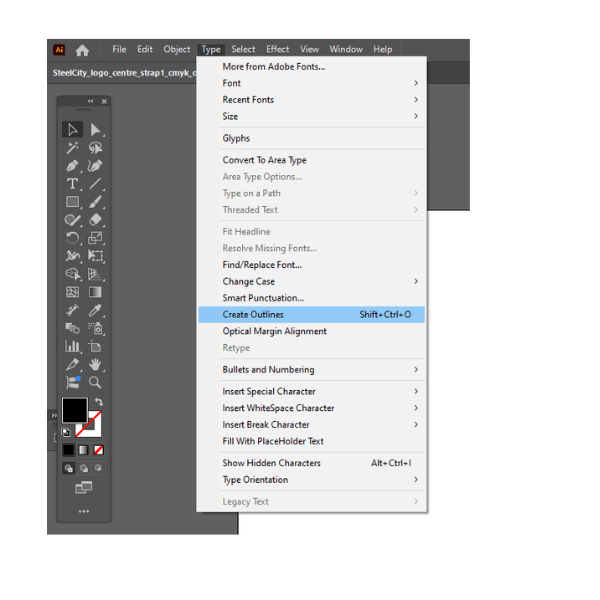Screen dimensions: 600x600
Task: Select the Pen tool
Action: point(72,166)
